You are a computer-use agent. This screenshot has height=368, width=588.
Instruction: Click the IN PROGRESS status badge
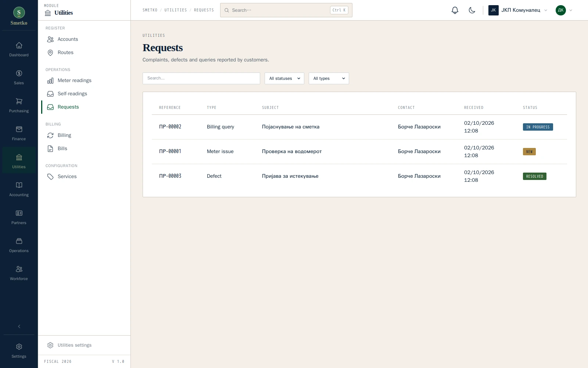tap(538, 127)
